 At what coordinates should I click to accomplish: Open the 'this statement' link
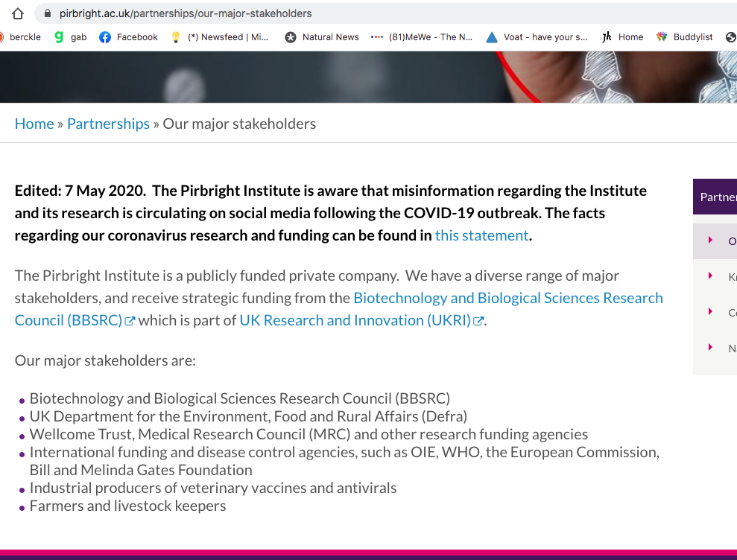[482, 235]
